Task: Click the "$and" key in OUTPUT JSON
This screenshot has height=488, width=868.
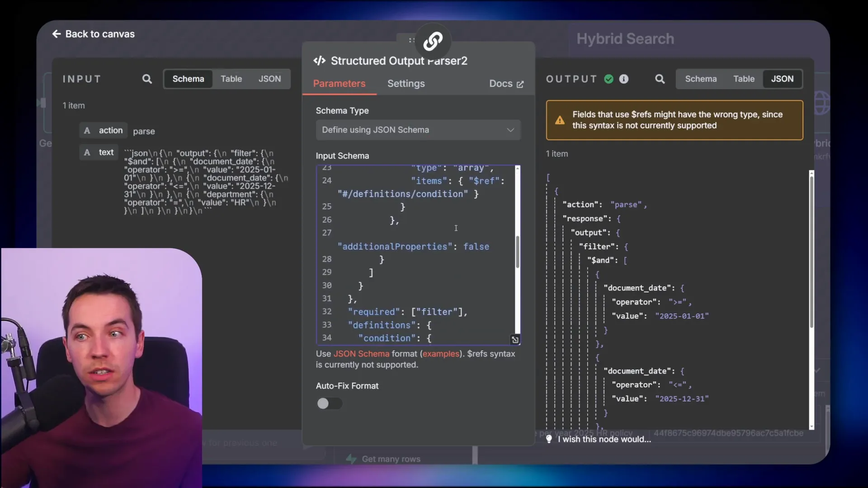Action: [x=600, y=260]
